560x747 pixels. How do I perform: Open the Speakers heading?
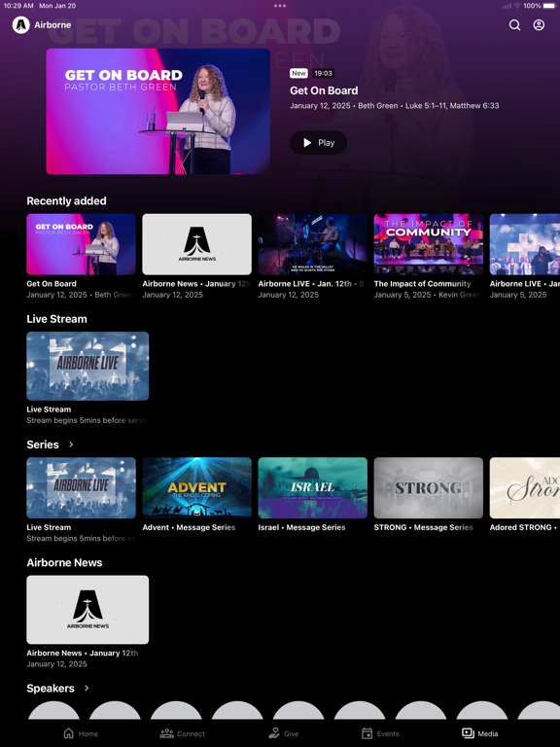click(51, 689)
